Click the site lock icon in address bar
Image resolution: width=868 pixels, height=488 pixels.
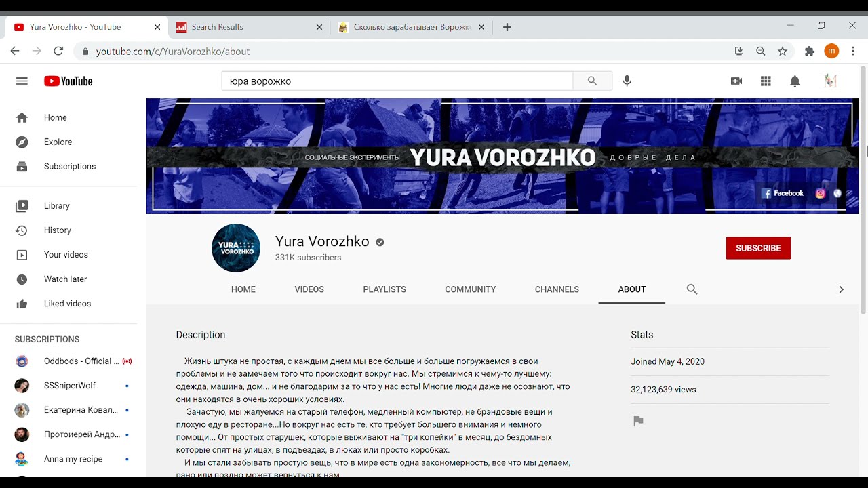click(x=85, y=51)
